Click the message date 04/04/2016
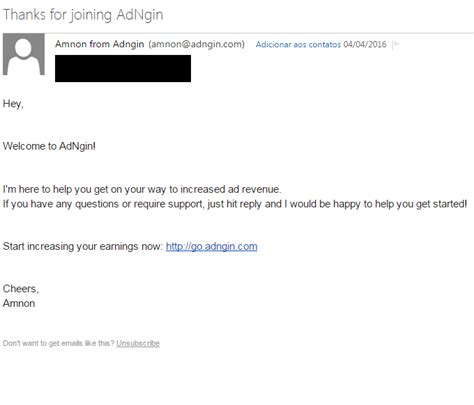This screenshot has width=474, height=405. point(365,45)
